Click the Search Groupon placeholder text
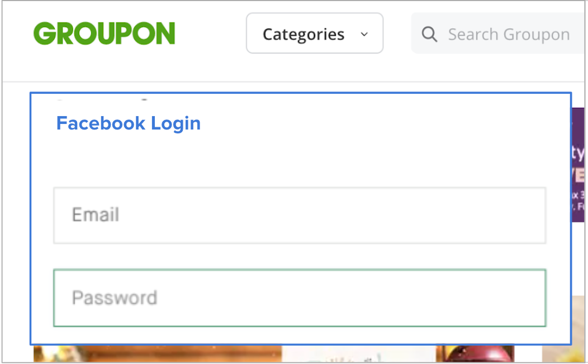 [x=509, y=35]
